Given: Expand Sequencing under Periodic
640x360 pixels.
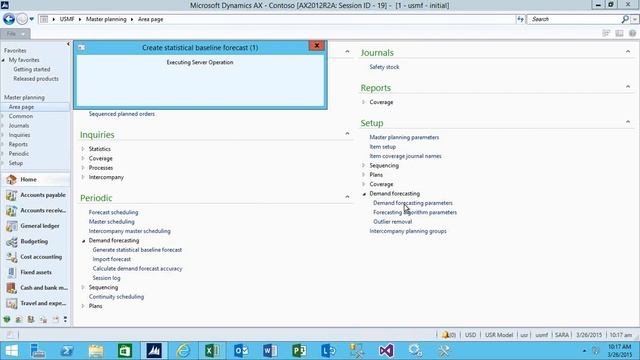Looking at the screenshot, I should click(83, 287).
